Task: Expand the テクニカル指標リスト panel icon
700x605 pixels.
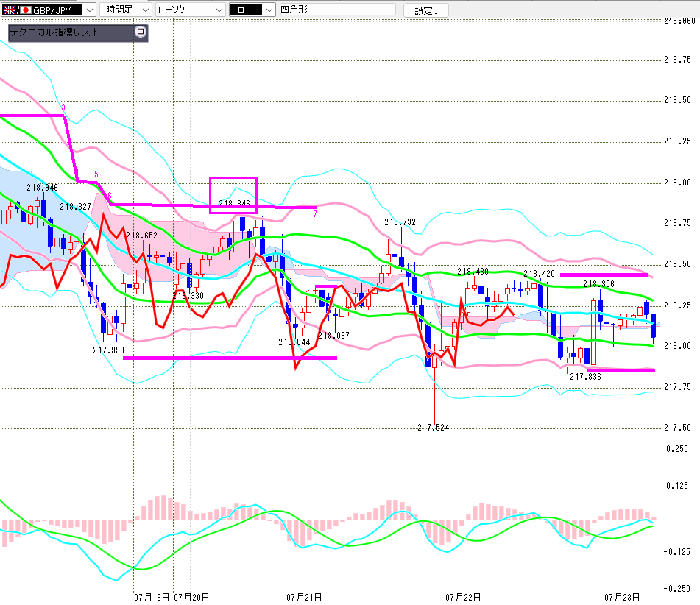Action: pyautogui.click(x=141, y=32)
